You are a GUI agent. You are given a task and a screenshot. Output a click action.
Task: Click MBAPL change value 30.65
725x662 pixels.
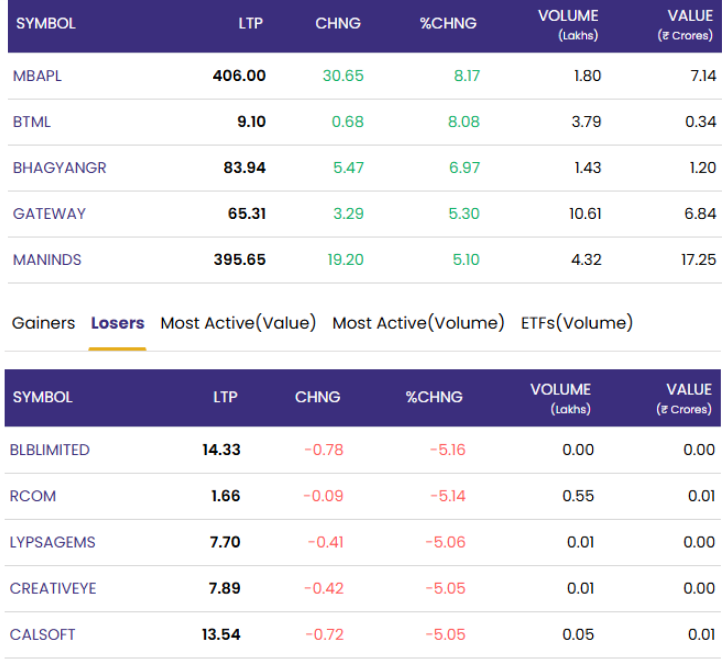coord(343,76)
